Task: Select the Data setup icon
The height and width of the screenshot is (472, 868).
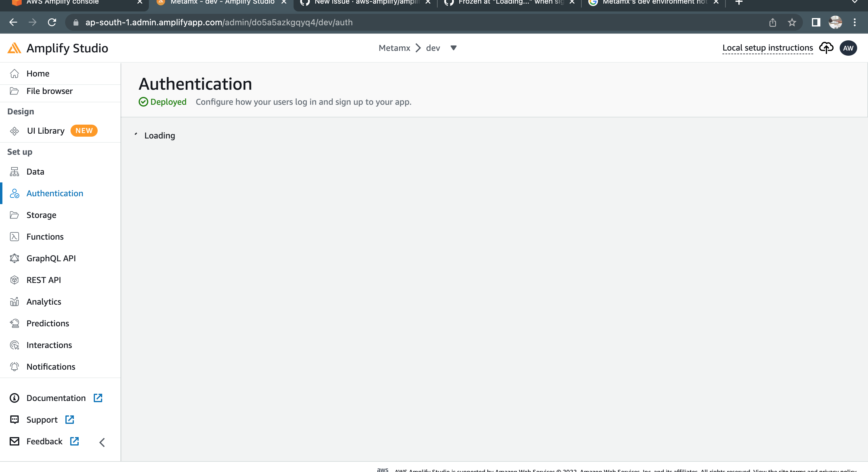Action: pyautogui.click(x=14, y=171)
